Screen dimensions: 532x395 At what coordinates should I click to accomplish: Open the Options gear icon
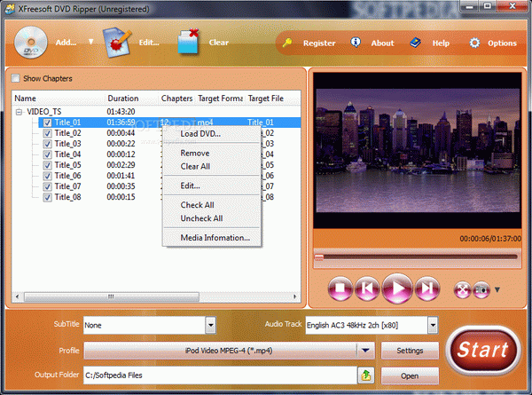474,43
